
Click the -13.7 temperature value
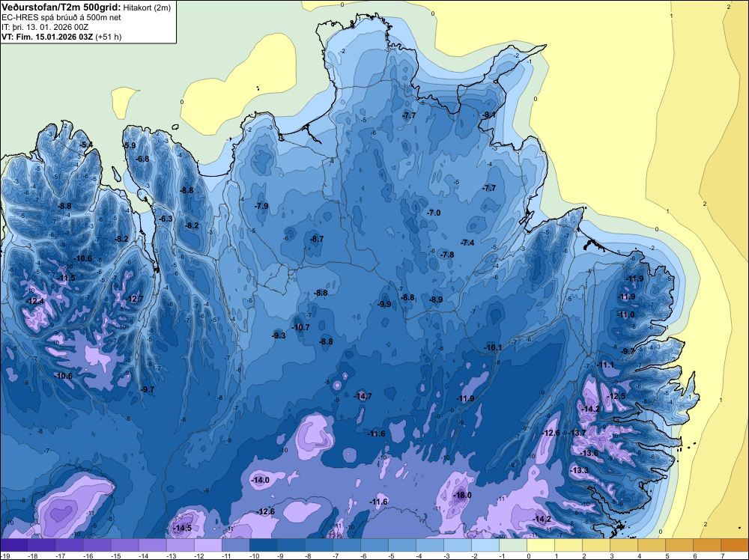(577, 433)
